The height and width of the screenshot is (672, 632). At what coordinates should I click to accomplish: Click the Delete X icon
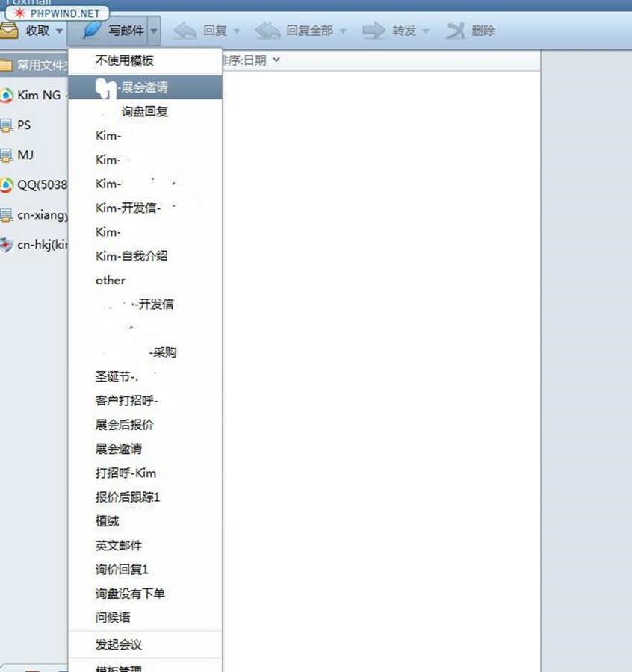[x=455, y=31]
